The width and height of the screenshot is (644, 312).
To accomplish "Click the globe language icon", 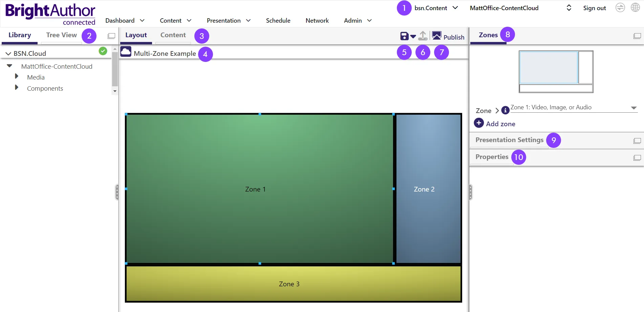I will [x=635, y=7].
